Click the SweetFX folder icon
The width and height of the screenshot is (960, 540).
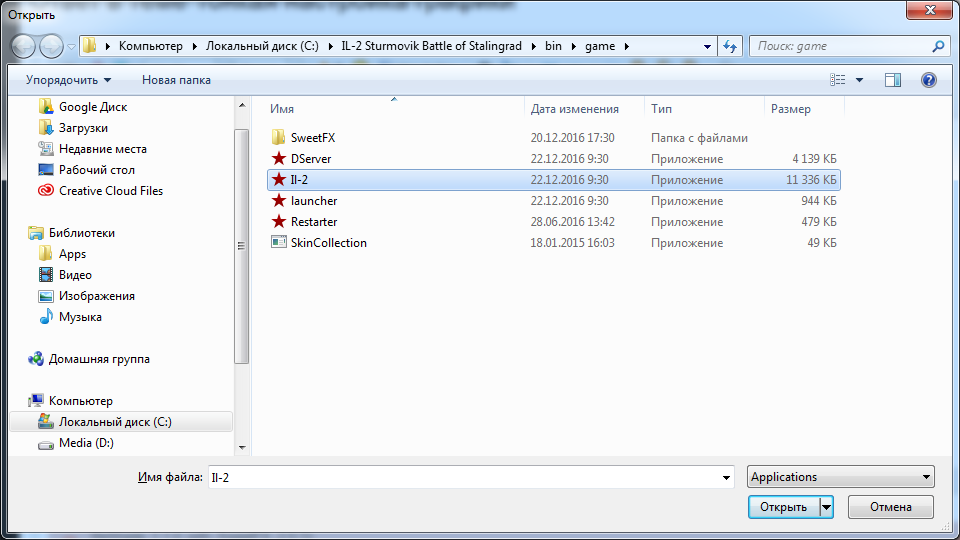(x=279, y=137)
